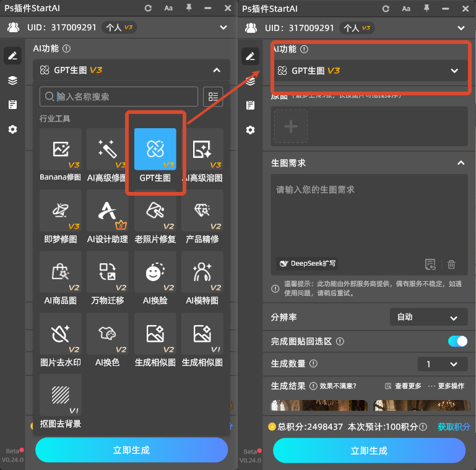Click info icon beside AI功能 in left panel

(66, 48)
